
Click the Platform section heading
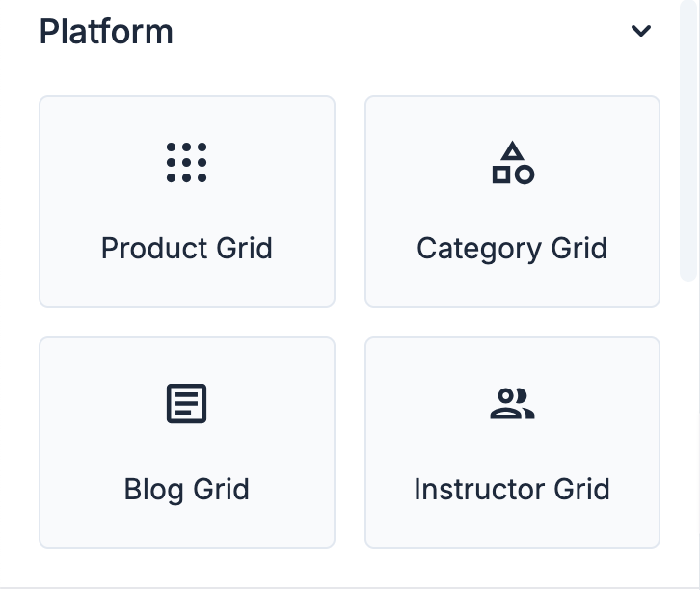106,32
